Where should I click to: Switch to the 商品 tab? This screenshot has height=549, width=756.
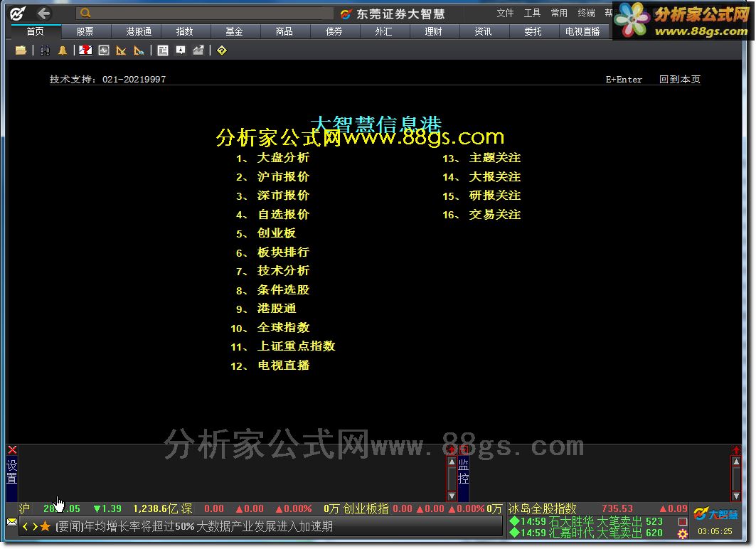click(284, 31)
